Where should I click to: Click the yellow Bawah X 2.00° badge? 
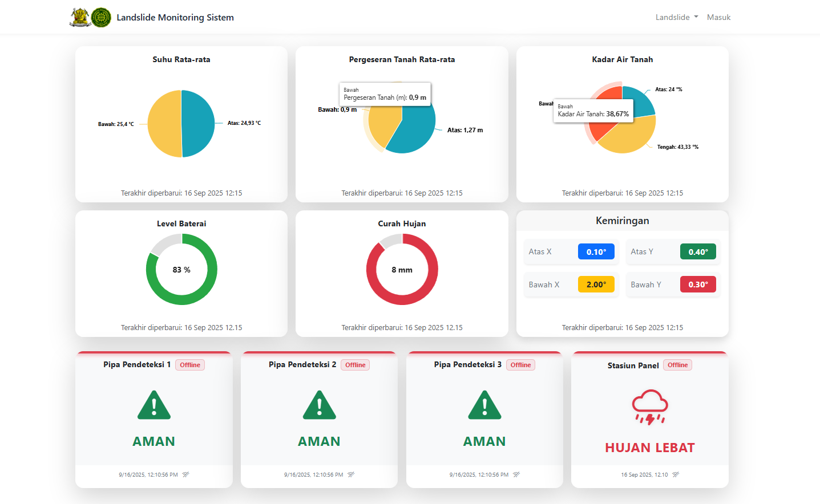click(x=596, y=284)
